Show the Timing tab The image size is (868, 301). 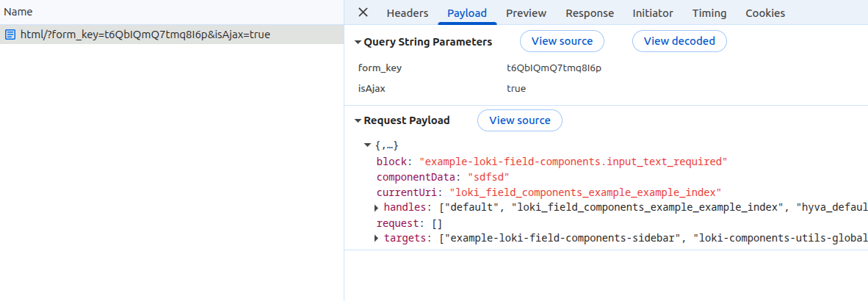[x=709, y=13]
